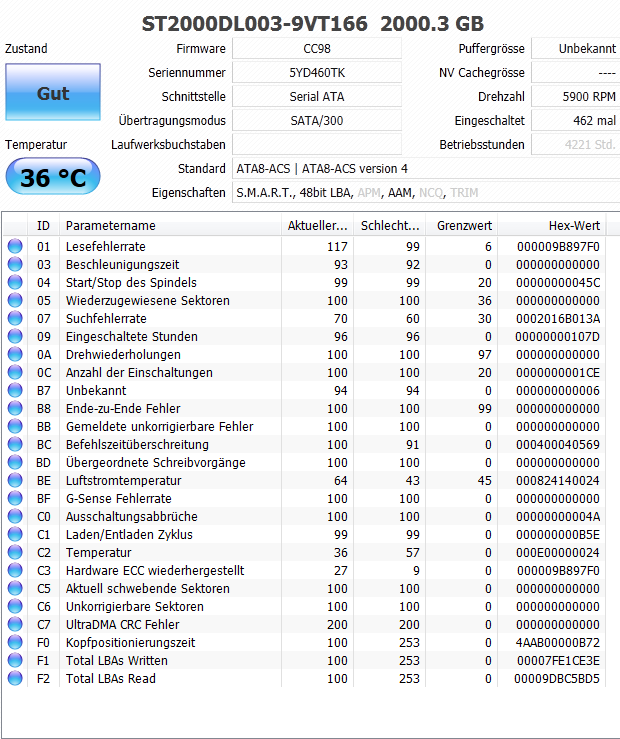The image size is (620, 739).
Task: Click status orb for Suchfehlerrate row
Action: click(x=15, y=318)
